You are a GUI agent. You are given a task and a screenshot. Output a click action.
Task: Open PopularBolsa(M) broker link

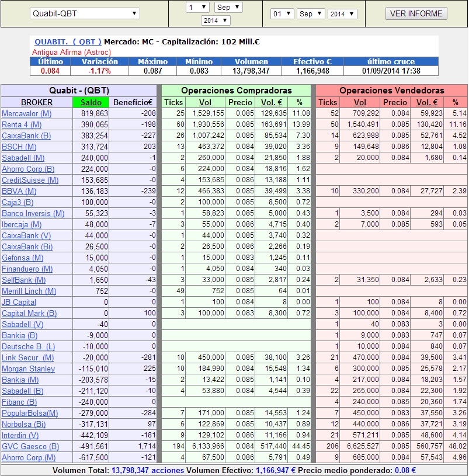click(x=30, y=413)
